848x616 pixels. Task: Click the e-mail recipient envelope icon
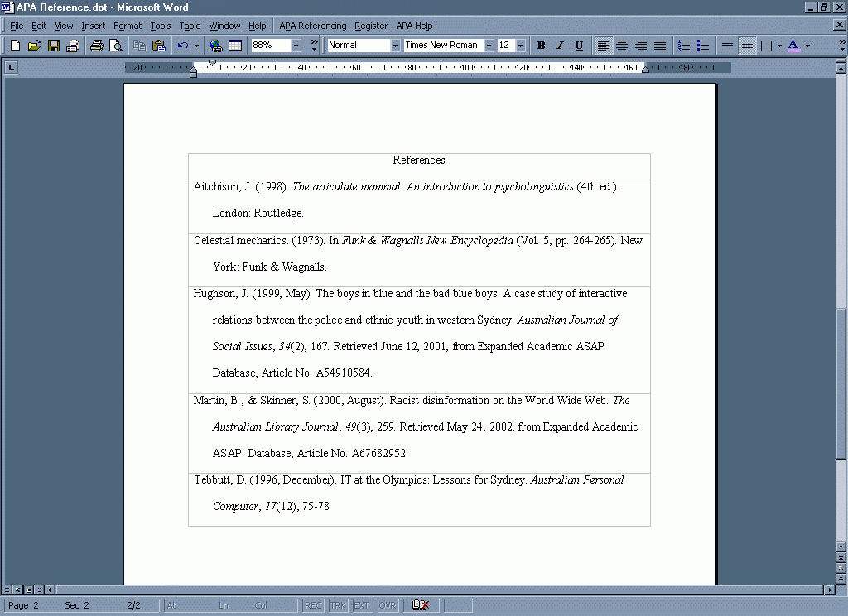[x=73, y=46]
